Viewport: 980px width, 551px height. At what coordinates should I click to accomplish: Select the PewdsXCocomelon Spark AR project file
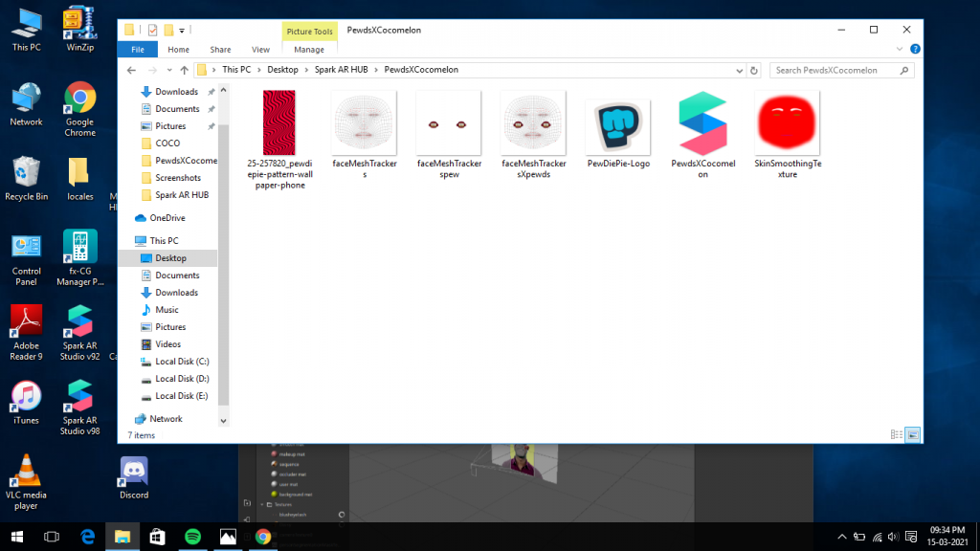pyautogui.click(x=703, y=135)
